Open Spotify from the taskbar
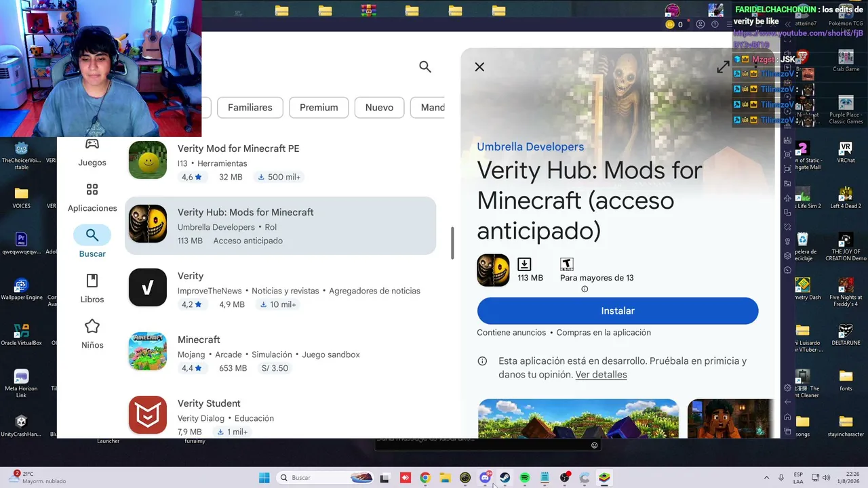 point(525,478)
